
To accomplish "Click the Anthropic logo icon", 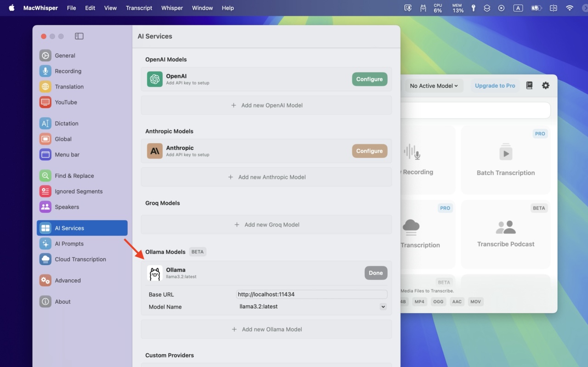I will coord(155,151).
